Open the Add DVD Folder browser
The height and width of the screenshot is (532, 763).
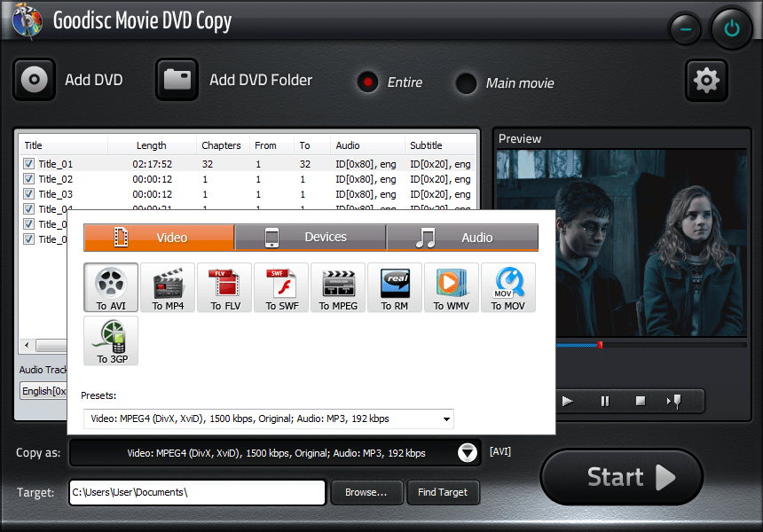tap(177, 79)
